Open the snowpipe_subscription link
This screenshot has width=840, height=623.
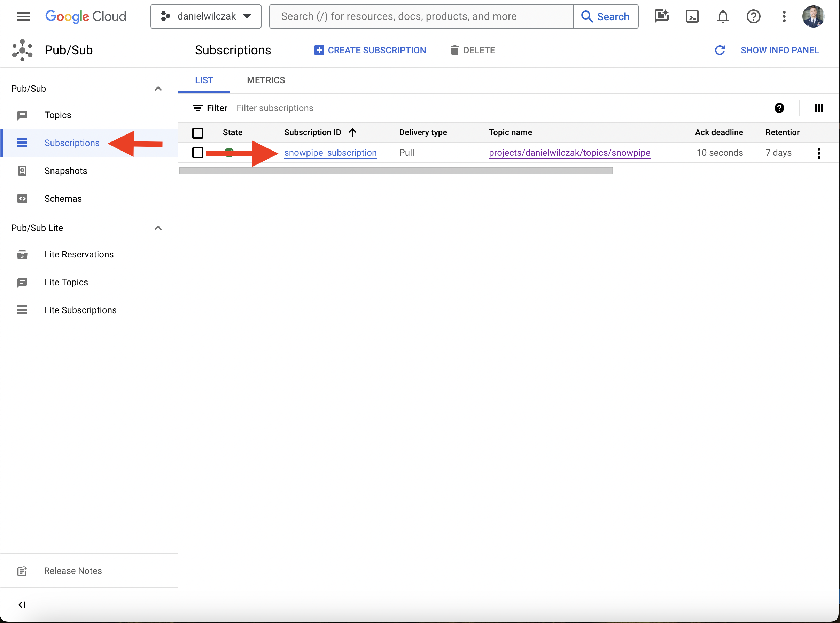point(330,153)
